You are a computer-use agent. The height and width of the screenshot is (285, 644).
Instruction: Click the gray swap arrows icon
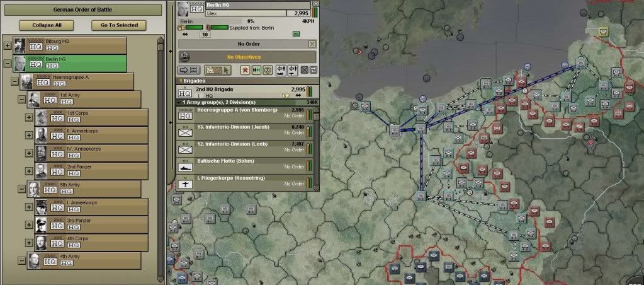(314, 70)
